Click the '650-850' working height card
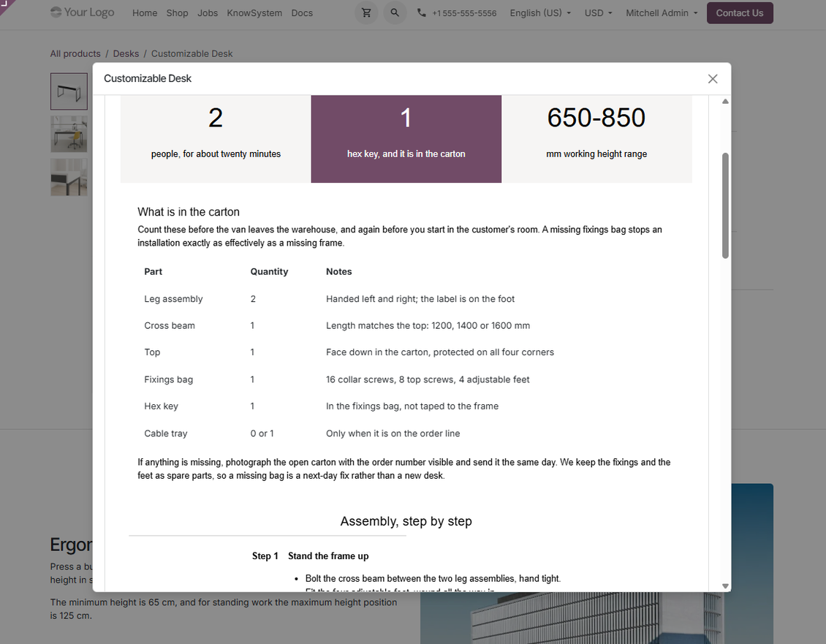 click(x=596, y=139)
